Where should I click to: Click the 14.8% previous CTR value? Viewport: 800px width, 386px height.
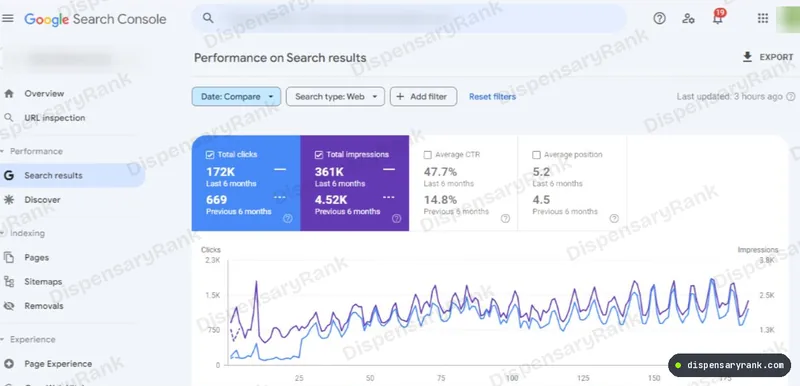[x=440, y=200]
